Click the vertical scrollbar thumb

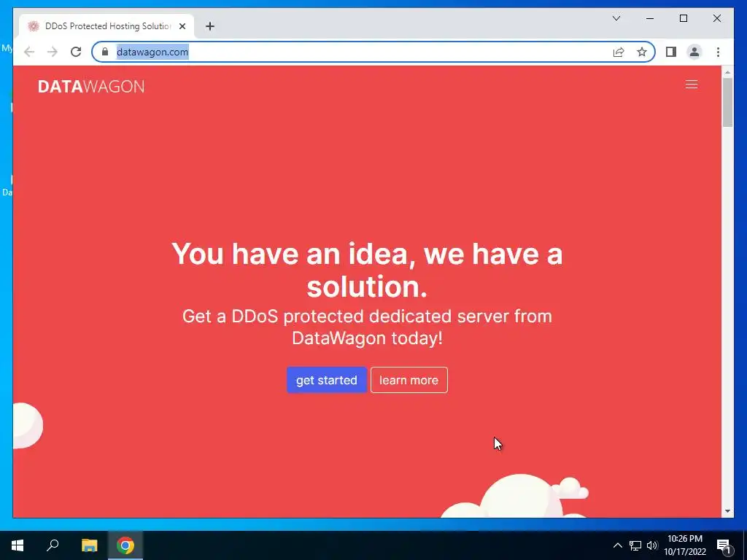(727, 103)
